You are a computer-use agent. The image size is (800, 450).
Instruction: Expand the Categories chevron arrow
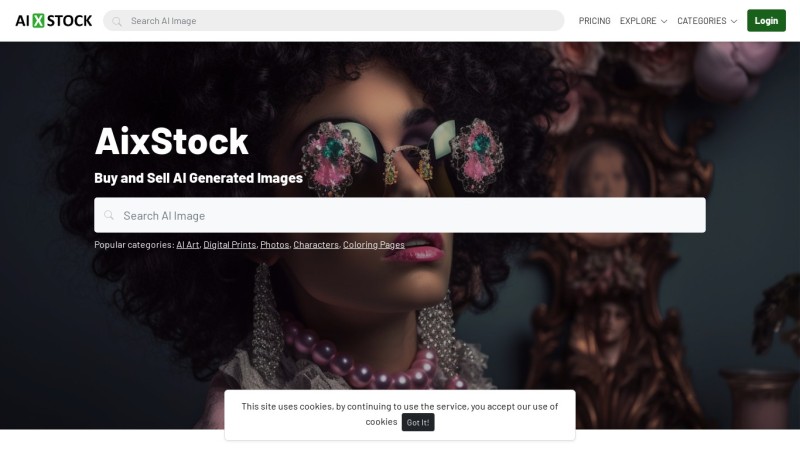click(x=734, y=21)
